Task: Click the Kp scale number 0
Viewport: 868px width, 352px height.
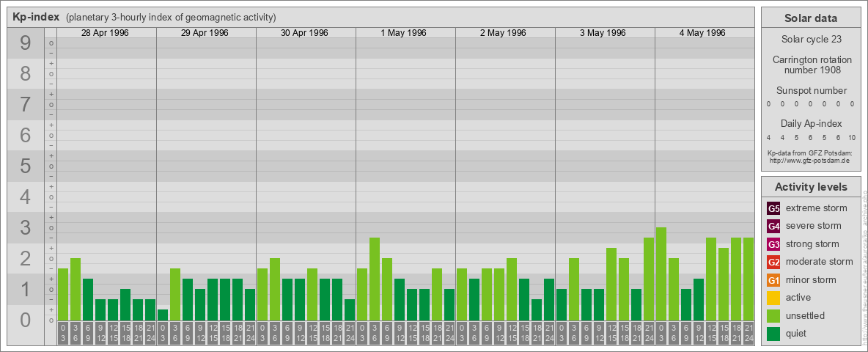Action: (26, 320)
